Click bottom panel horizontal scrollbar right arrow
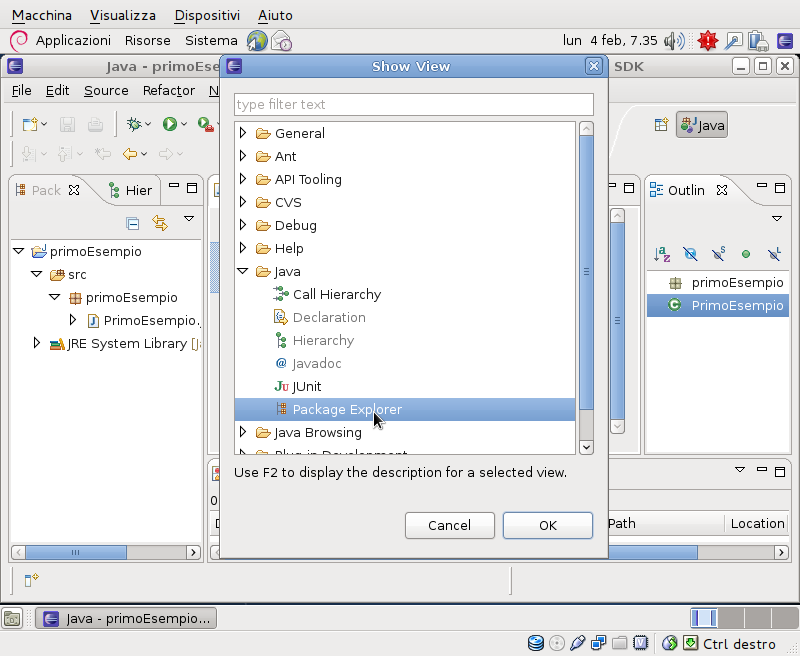This screenshot has width=800, height=656. click(x=781, y=552)
